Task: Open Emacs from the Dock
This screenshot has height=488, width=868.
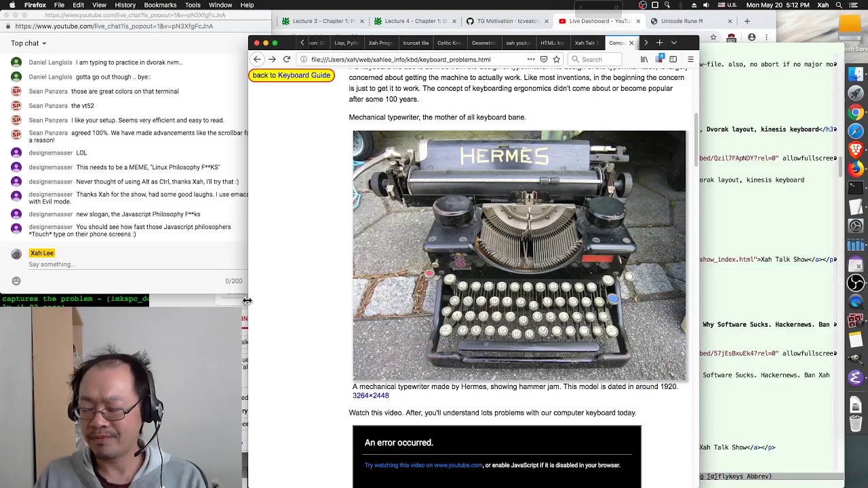Action: 856,378
